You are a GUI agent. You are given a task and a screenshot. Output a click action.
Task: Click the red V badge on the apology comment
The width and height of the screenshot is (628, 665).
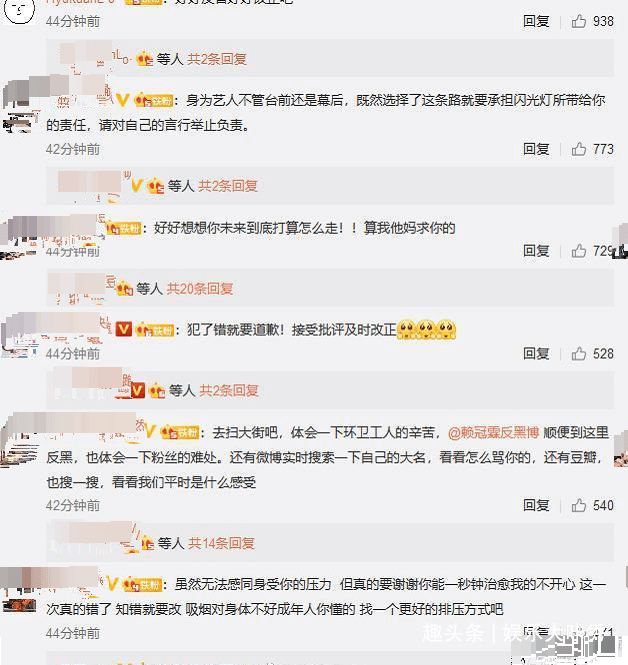124,329
